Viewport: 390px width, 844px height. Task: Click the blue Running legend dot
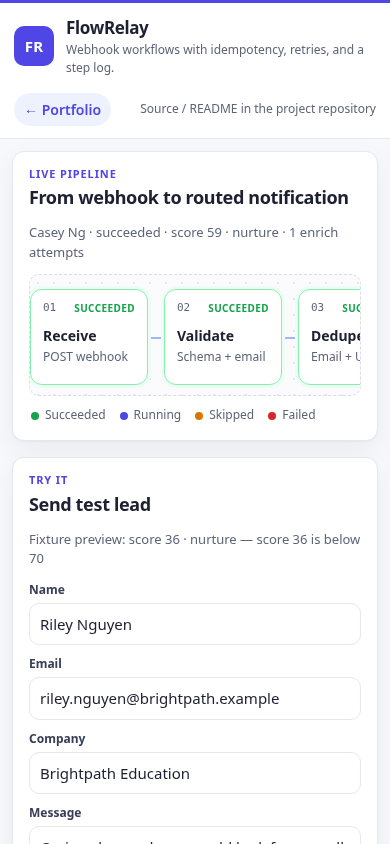pos(124,416)
